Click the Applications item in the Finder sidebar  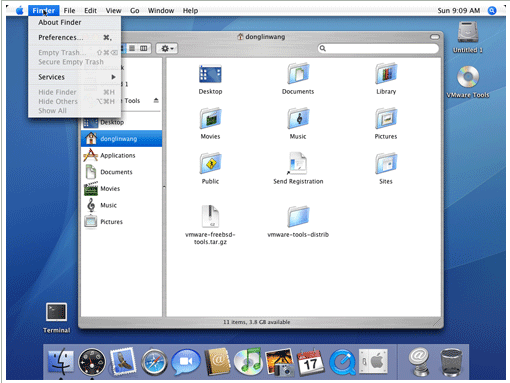121,155
